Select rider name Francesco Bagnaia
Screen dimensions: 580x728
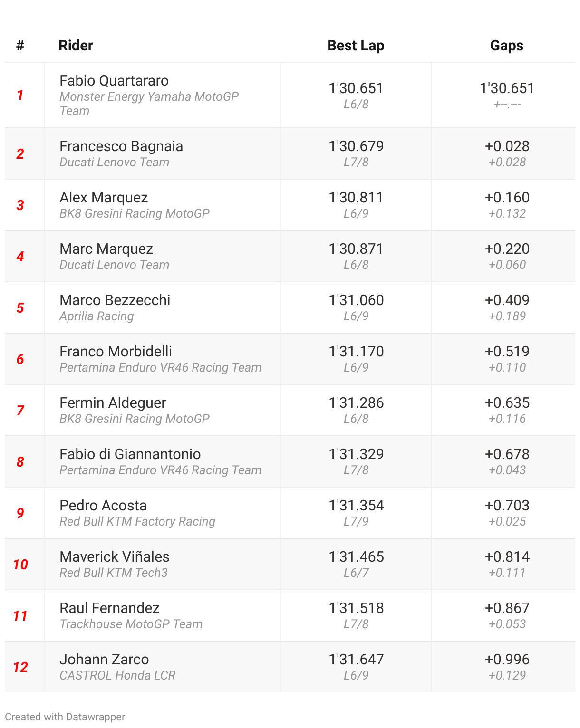[121, 146]
